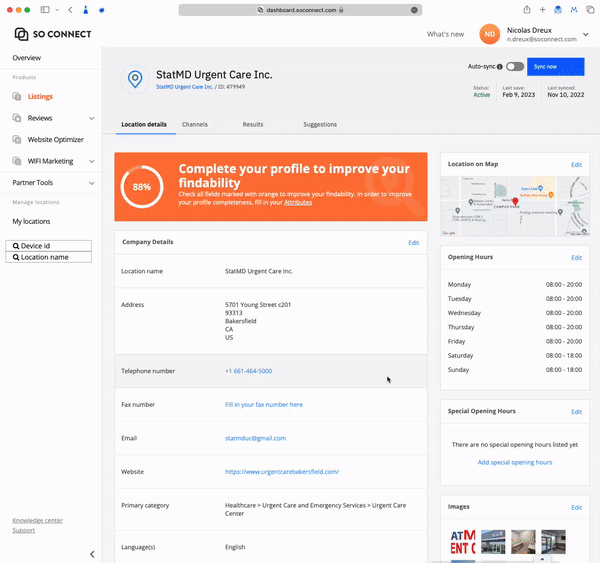
Task: Open the building exterior image thumbnail
Action: coord(493,542)
